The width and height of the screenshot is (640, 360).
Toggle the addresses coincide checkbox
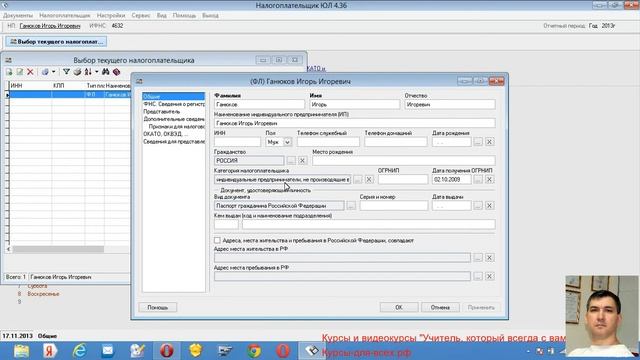(217, 240)
